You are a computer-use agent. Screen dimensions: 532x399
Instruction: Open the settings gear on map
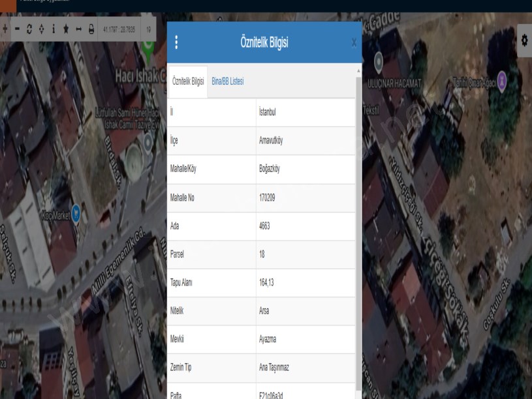pos(524,40)
